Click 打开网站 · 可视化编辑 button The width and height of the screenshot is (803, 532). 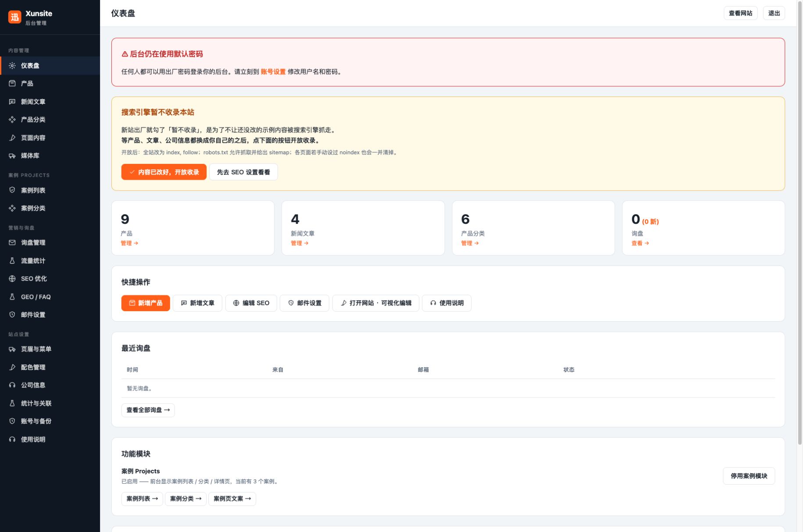[376, 303]
